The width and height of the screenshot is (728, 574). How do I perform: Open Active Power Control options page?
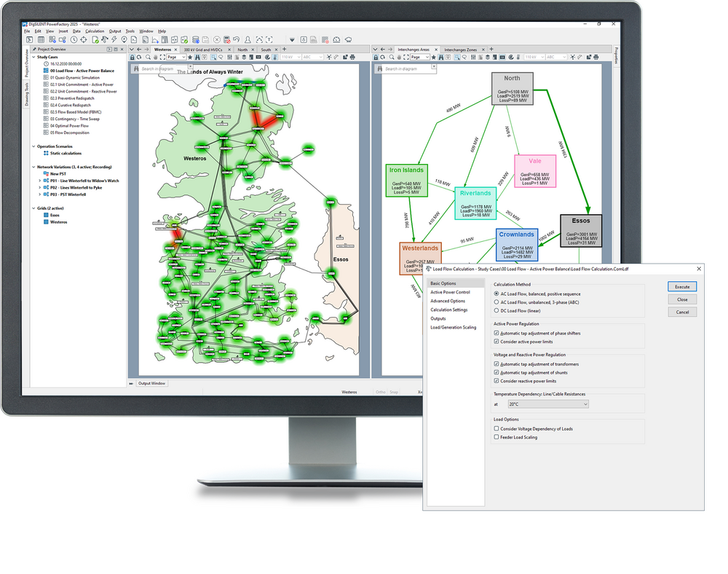[x=450, y=292]
